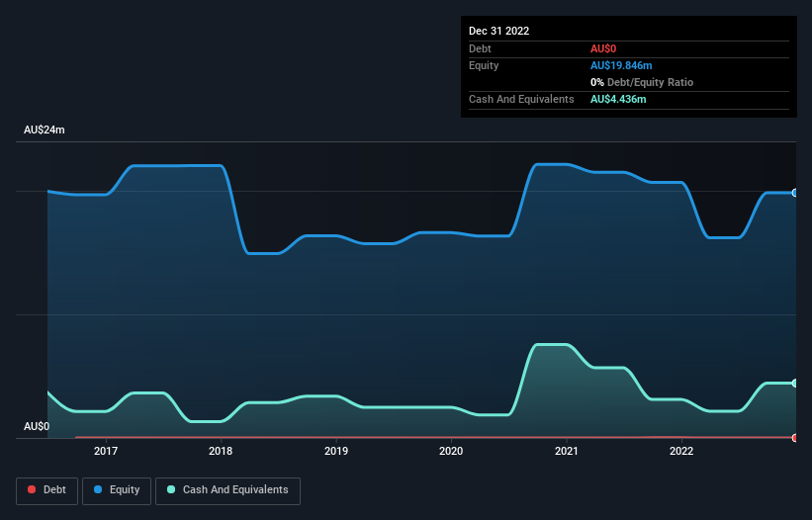
Task: Toggle the Cash And Equivalents legend button
Action: pyautogui.click(x=227, y=490)
